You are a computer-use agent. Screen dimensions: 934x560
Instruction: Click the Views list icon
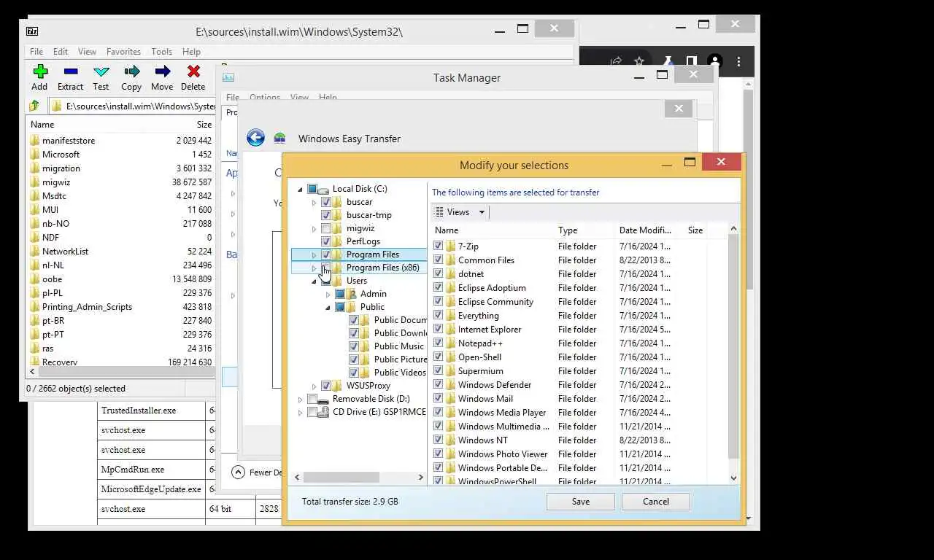tap(439, 212)
